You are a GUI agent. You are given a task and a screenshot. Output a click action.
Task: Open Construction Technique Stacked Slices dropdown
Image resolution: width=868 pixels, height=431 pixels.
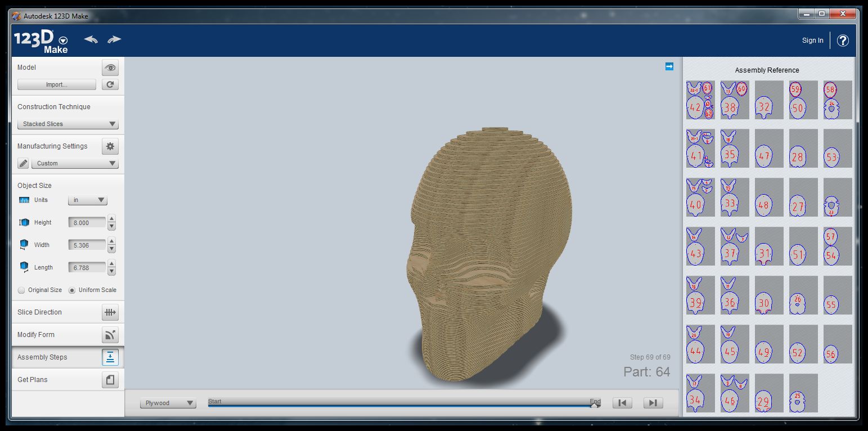[x=68, y=124]
